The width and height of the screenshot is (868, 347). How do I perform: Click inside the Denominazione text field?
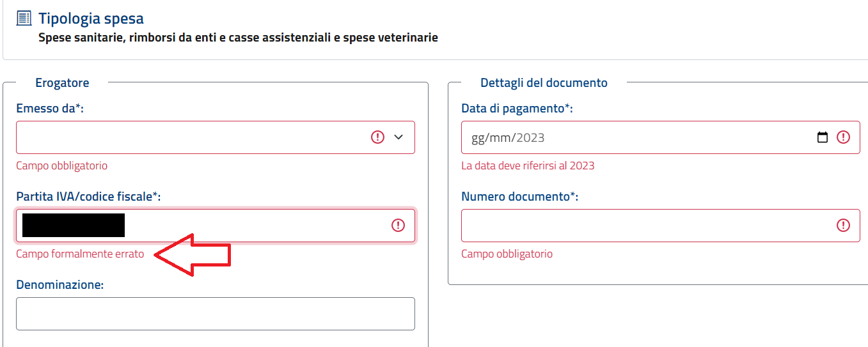click(x=216, y=314)
